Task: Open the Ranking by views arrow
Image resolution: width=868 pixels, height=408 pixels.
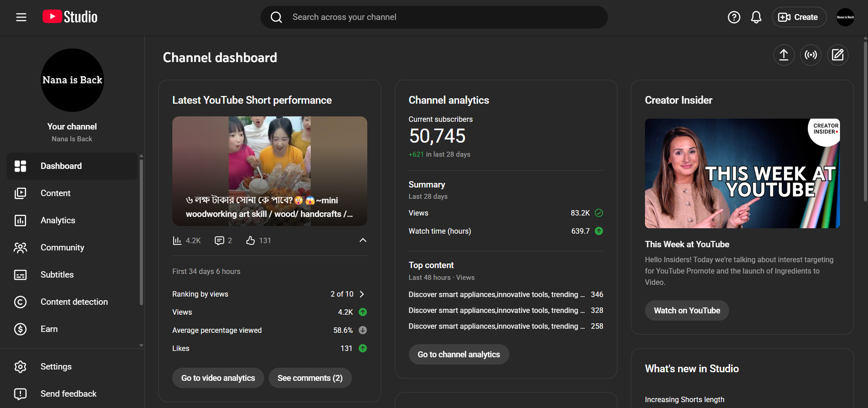Action: point(361,294)
